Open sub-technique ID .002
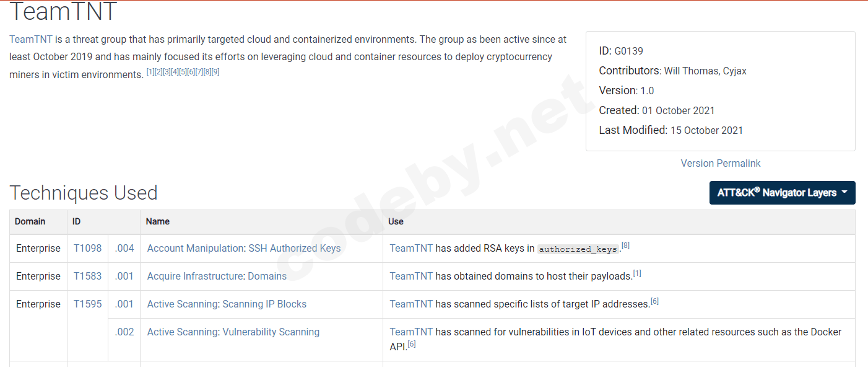Image resolution: width=868 pixels, height=367 pixels. click(x=124, y=332)
